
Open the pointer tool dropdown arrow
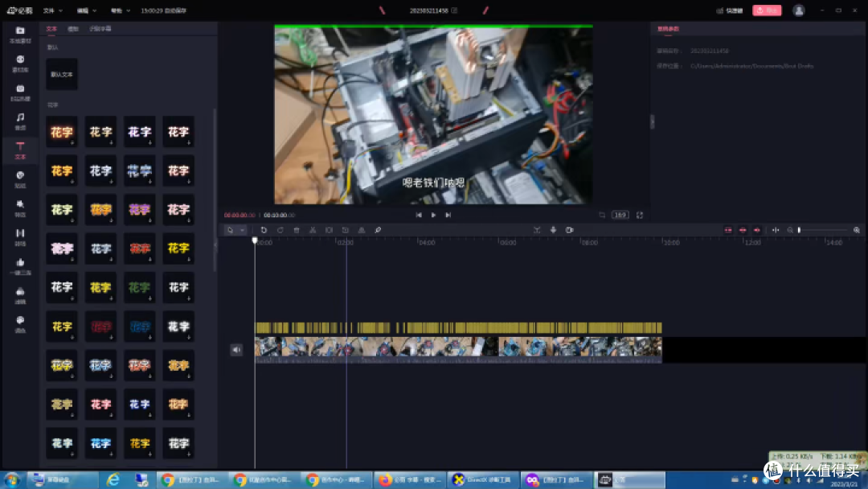[x=242, y=230]
